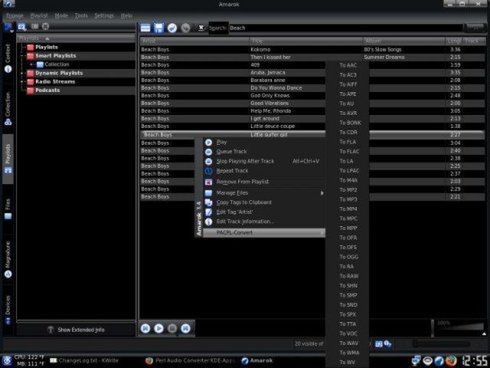The height and width of the screenshot is (368, 490).
Task: Click the stop button in playback controls
Action: point(172,328)
